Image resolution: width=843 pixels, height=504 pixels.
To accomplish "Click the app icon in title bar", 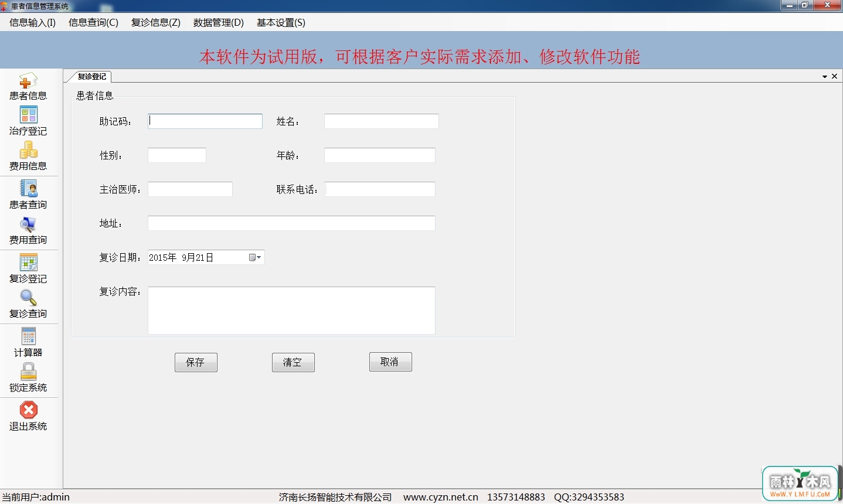I will [x=5, y=6].
